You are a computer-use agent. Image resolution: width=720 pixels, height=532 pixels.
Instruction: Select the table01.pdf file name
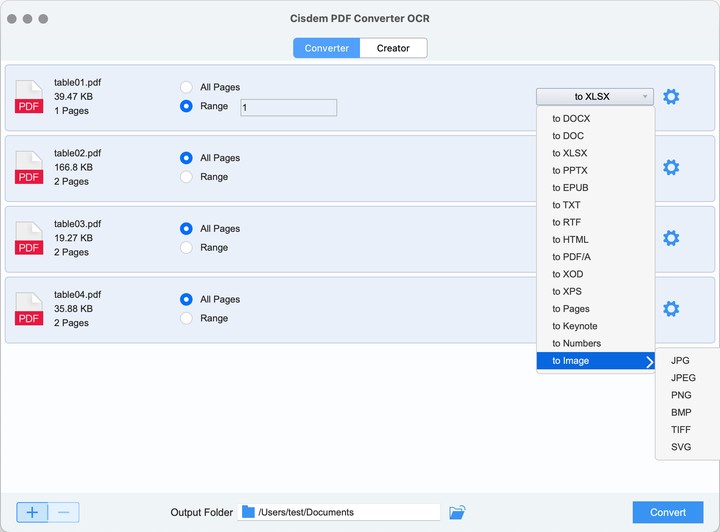point(77,83)
